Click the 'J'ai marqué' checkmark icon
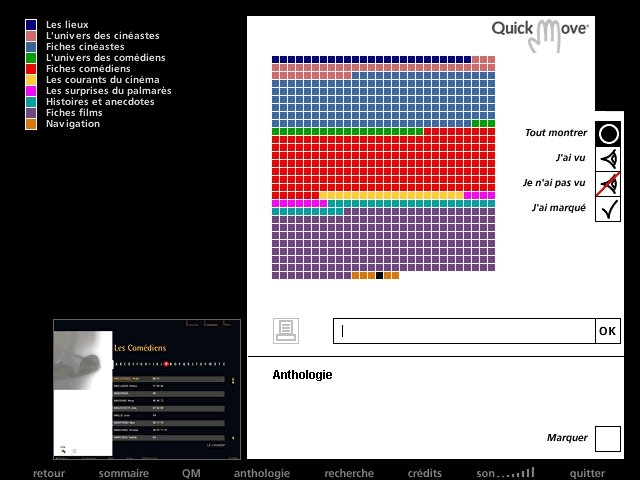Screen dimensions: 640x480 [608, 209]
